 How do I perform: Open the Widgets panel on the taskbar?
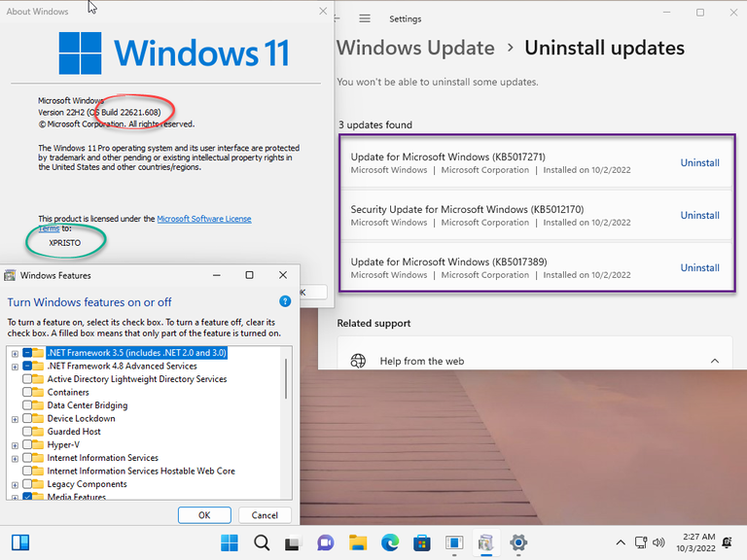pos(20,542)
